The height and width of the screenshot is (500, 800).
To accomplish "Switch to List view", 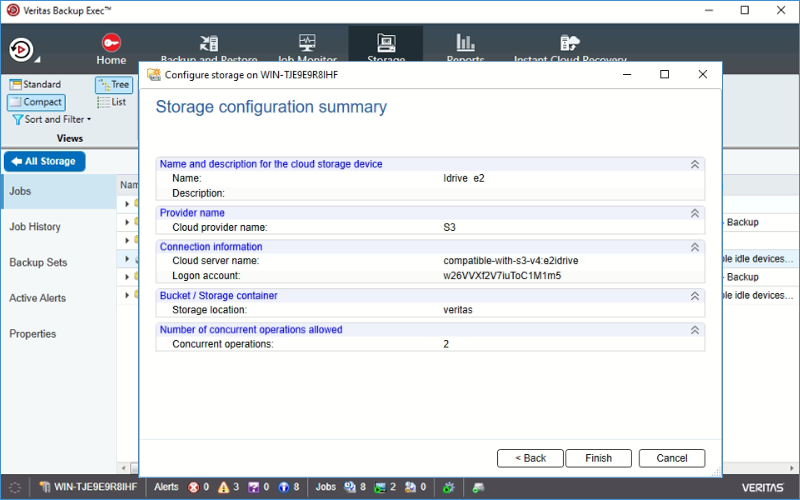I will click(x=112, y=102).
